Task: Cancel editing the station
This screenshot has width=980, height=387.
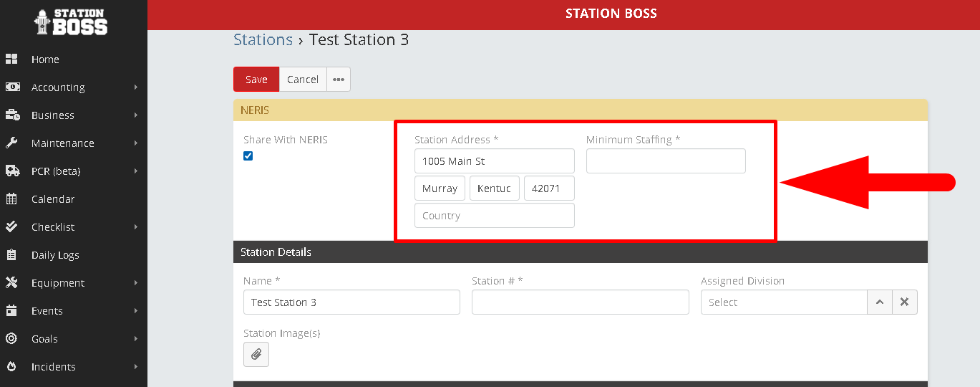Action: (303, 80)
